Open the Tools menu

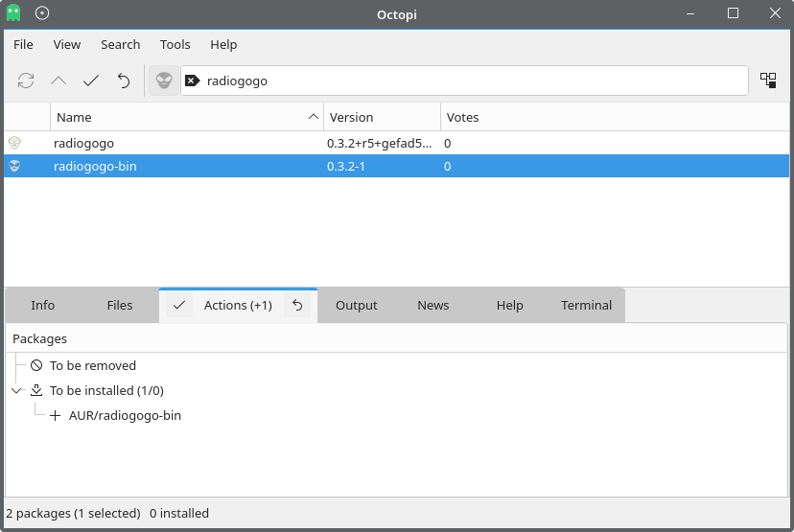[x=175, y=44]
